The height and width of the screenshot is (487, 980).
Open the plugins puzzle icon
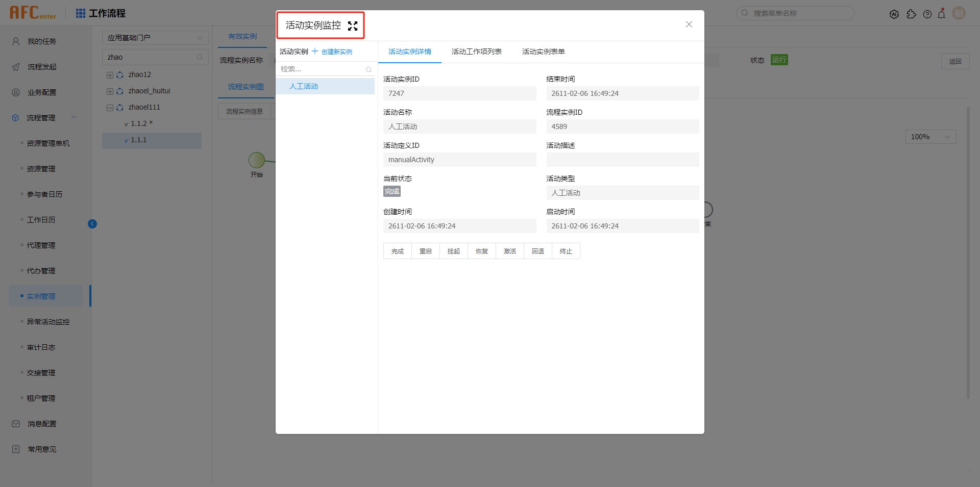(x=912, y=14)
